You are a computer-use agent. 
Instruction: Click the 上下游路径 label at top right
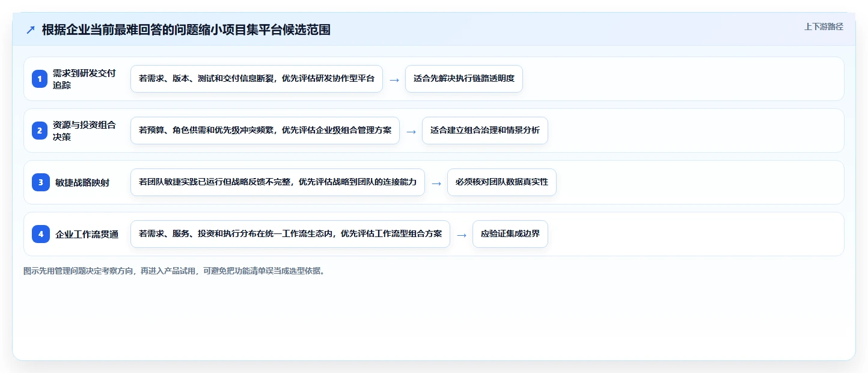point(824,26)
